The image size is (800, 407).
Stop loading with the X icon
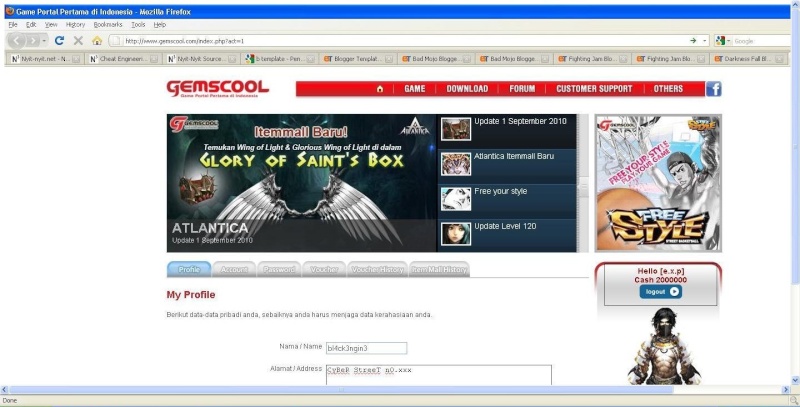(78, 40)
